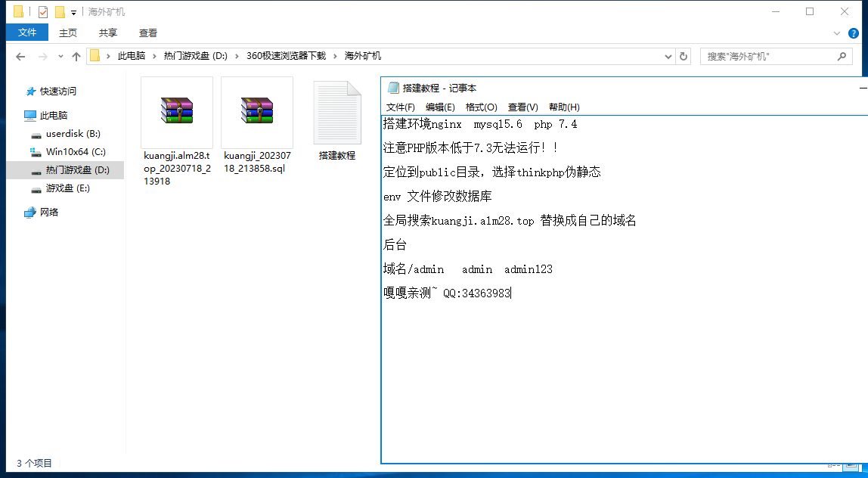This screenshot has height=478, width=868.
Task: Click 360极速浏览器下载 in the address path
Action: coord(286,56)
